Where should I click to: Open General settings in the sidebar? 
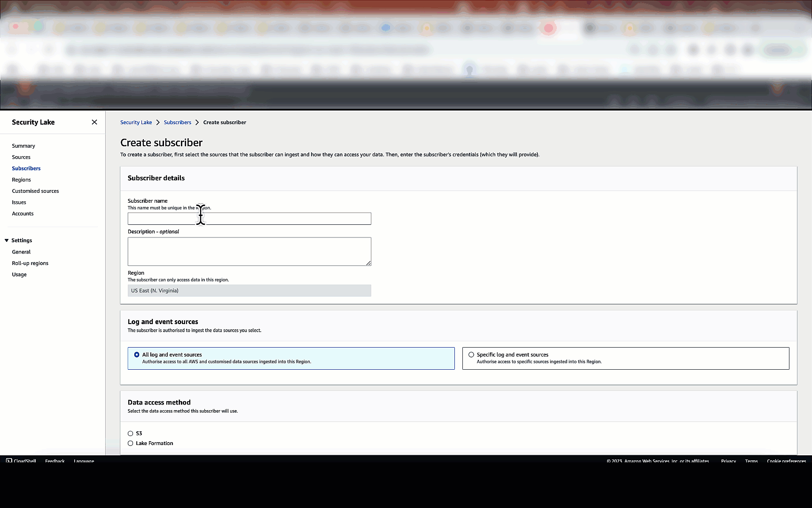[21, 252]
